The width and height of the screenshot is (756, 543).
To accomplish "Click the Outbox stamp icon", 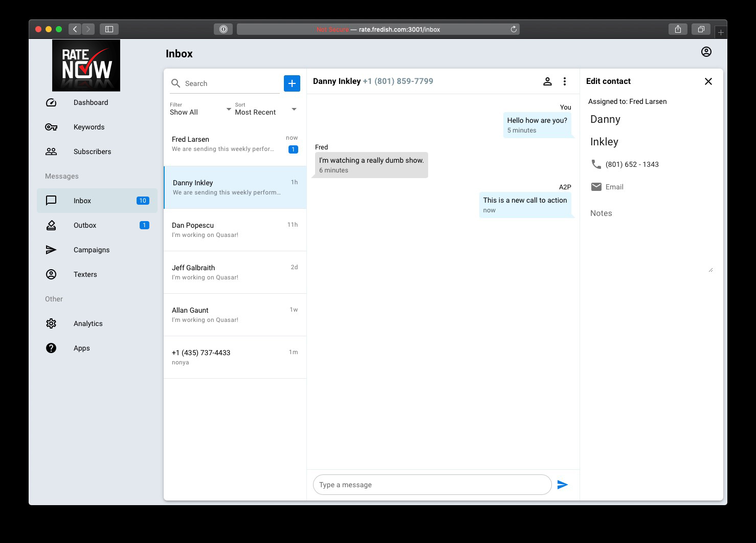I will point(51,225).
